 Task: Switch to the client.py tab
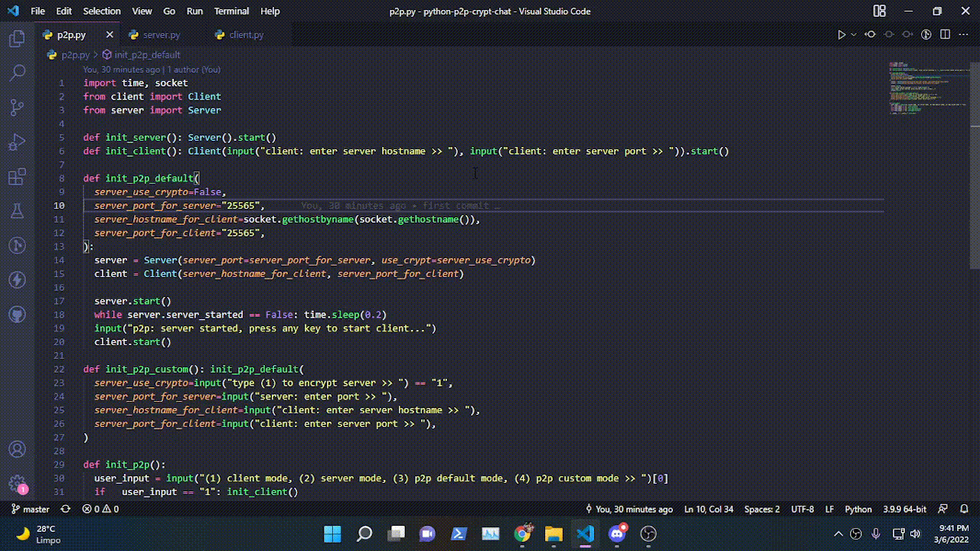click(247, 34)
